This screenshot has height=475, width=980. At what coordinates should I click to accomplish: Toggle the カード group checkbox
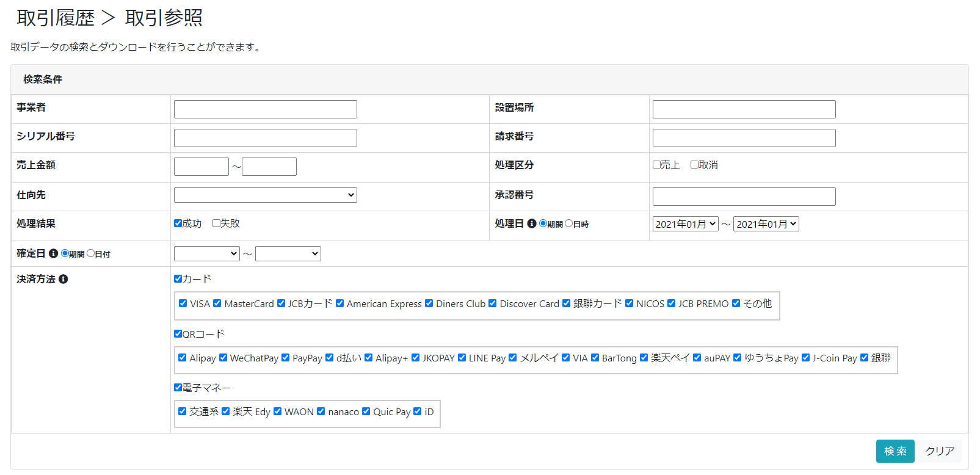(178, 279)
